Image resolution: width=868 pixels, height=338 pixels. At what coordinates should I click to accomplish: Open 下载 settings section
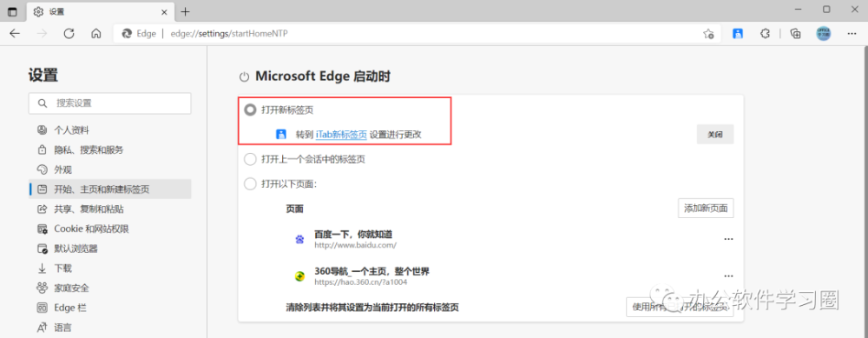pos(110,268)
